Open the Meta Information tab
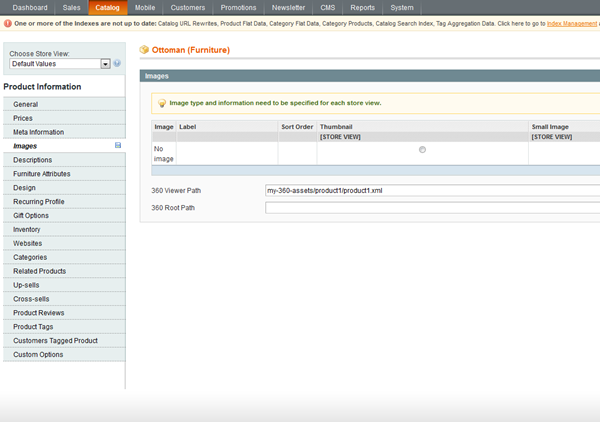 [x=38, y=132]
